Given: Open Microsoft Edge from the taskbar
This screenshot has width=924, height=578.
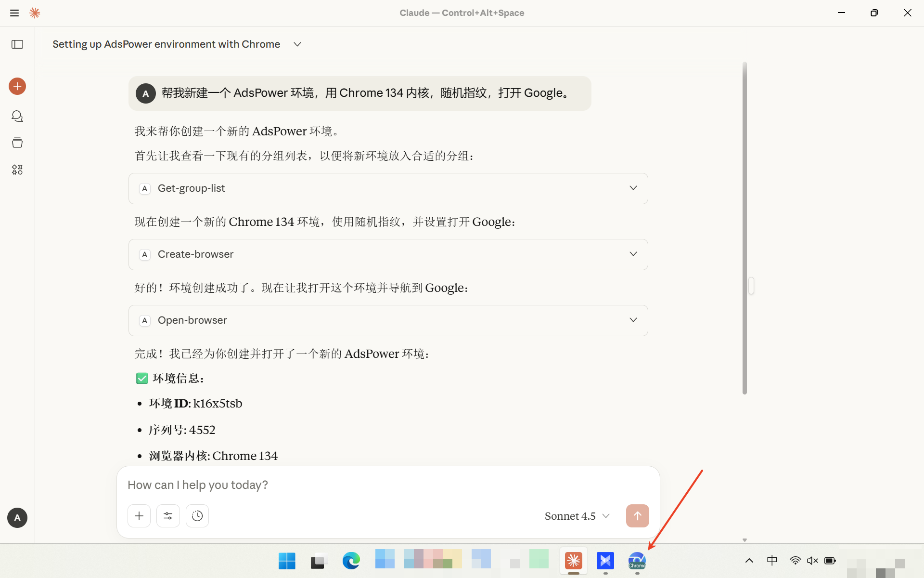Looking at the screenshot, I should point(352,560).
